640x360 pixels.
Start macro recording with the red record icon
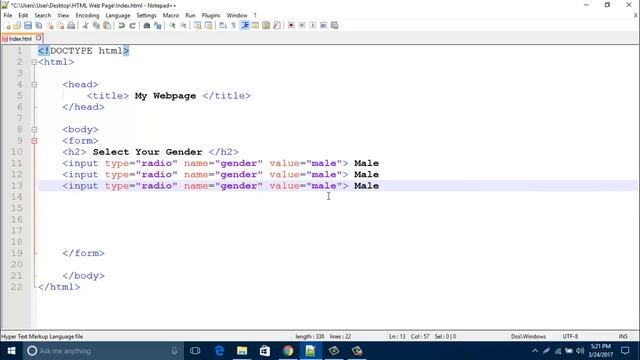coord(291,26)
